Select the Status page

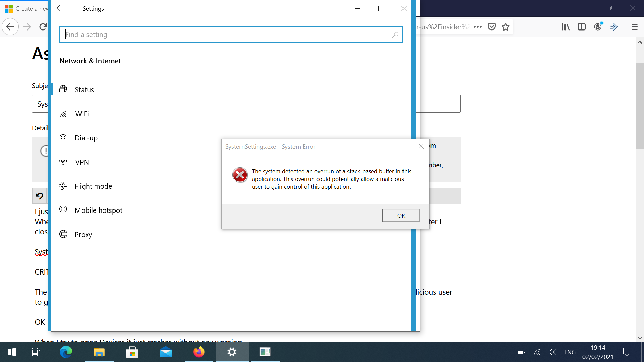pos(84,90)
